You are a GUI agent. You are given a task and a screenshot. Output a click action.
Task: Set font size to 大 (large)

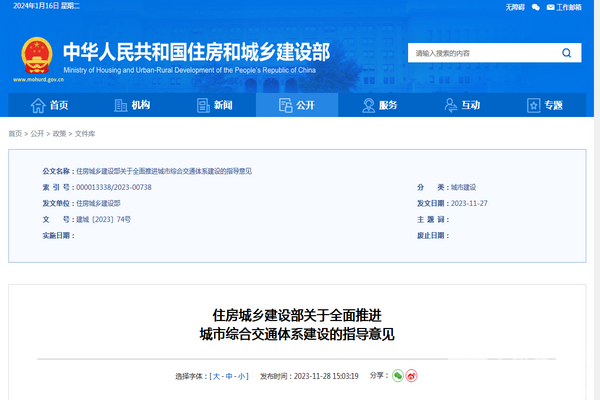pos(215,377)
